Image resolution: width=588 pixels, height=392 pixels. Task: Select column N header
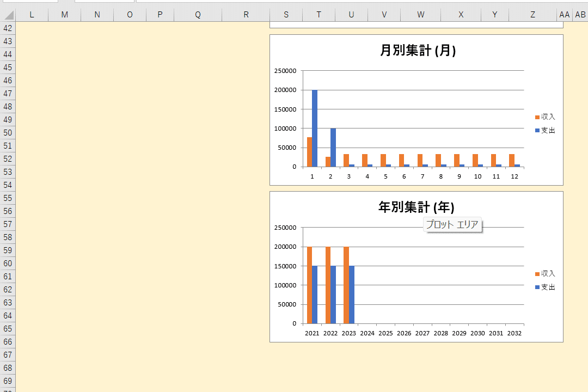97,15
